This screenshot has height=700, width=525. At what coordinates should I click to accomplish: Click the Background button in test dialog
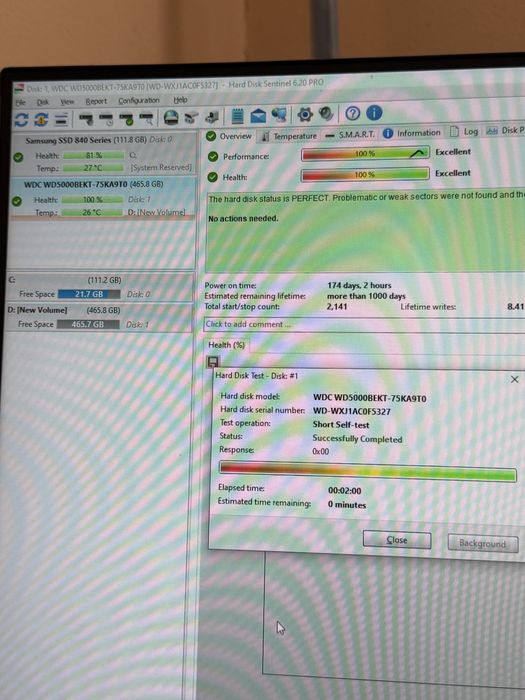click(x=483, y=543)
